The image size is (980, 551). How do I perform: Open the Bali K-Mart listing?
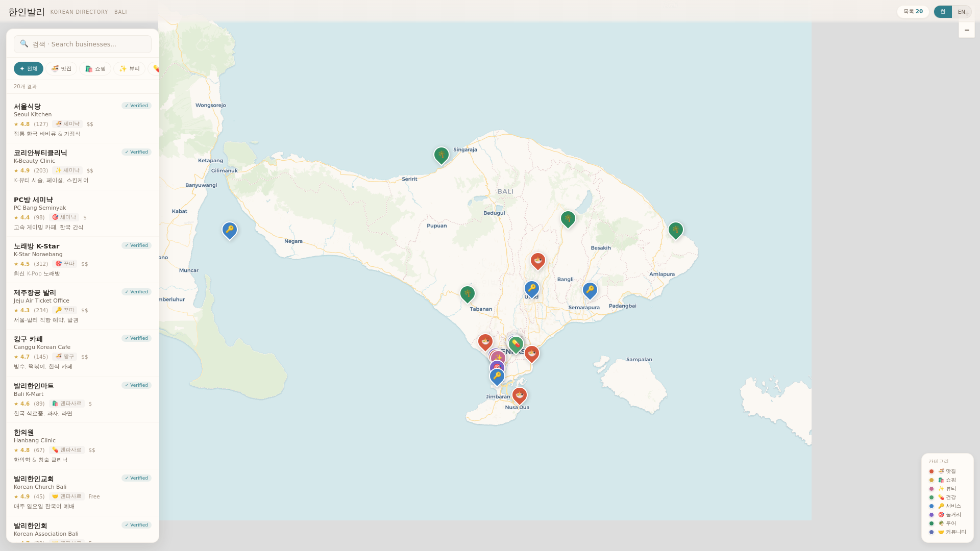pos(83,399)
